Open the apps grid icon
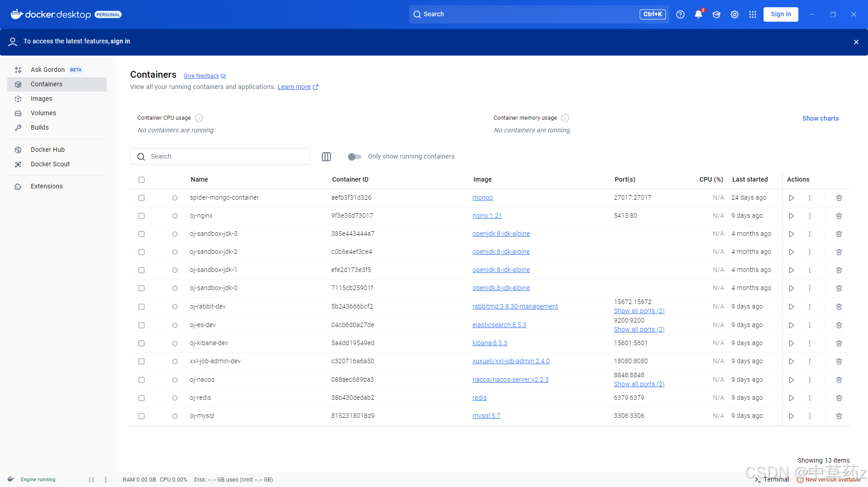This screenshot has height=487, width=868. pyautogui.click(x=753, y=14)
